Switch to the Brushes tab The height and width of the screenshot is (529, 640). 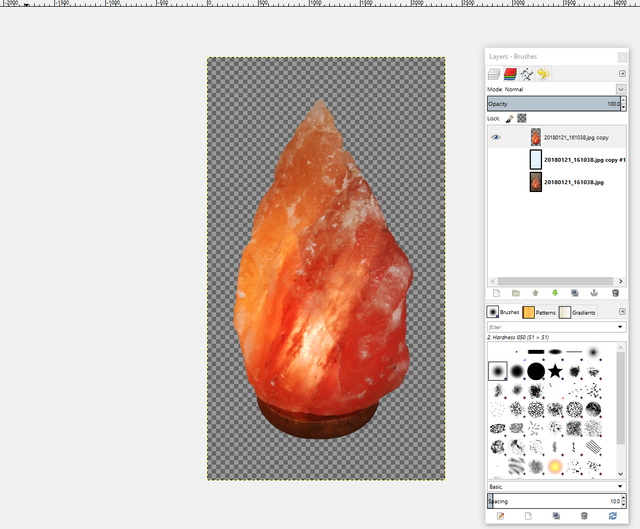point(503,312)
